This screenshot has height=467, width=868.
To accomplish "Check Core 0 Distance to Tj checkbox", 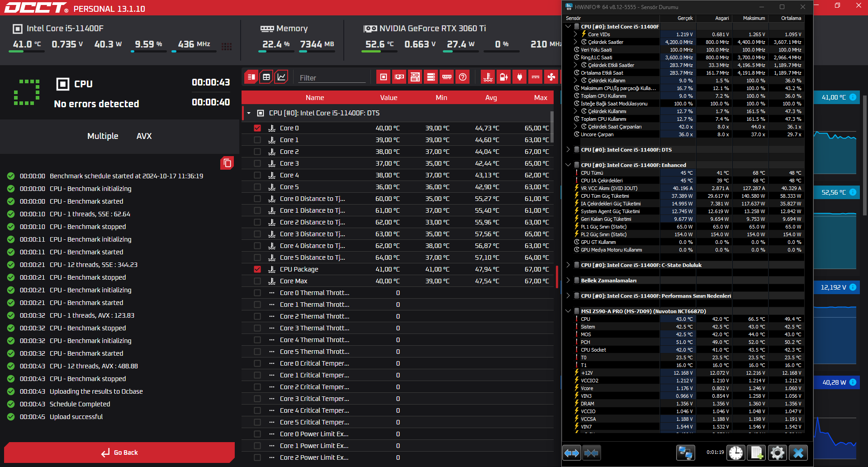I will (x=257, y=199).
